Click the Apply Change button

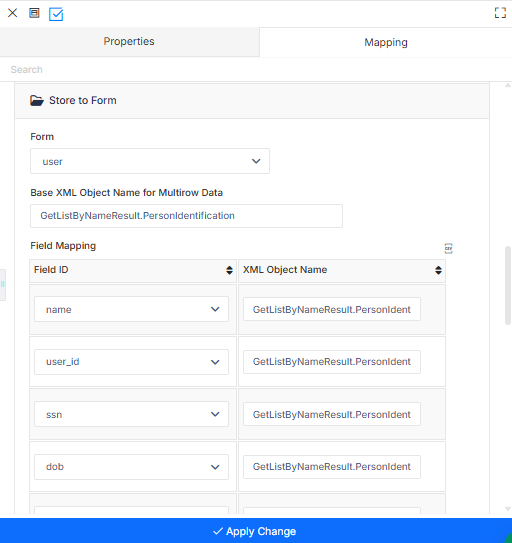(x=256, y=531)
